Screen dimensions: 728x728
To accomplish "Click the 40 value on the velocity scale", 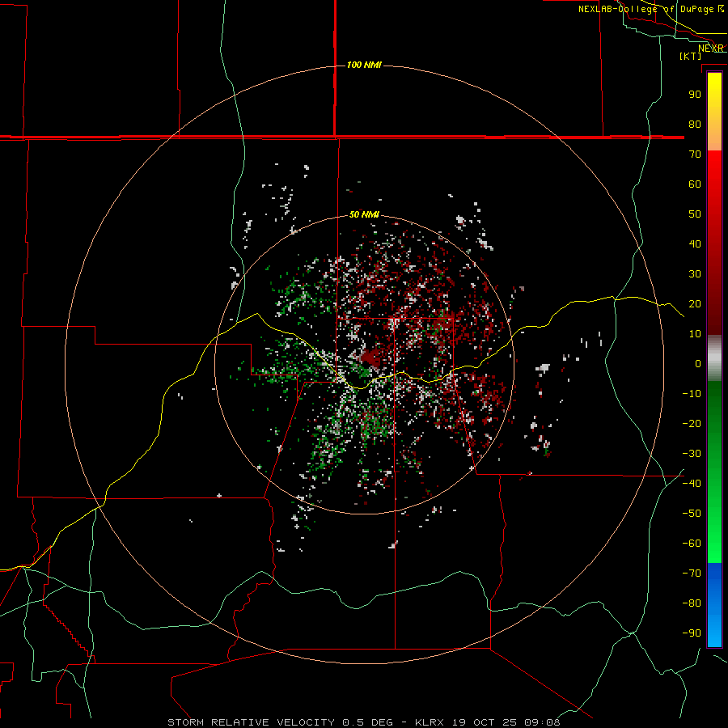I will pos(695,243).
